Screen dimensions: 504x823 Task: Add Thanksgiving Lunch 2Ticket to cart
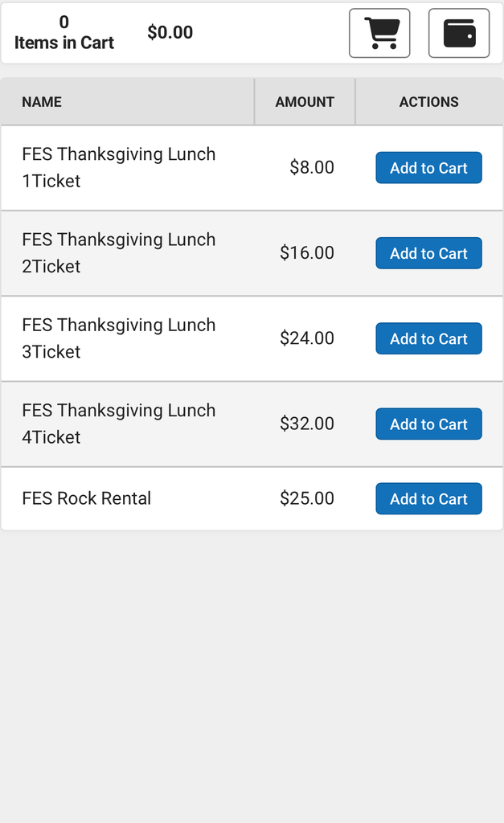coord(428,253)
